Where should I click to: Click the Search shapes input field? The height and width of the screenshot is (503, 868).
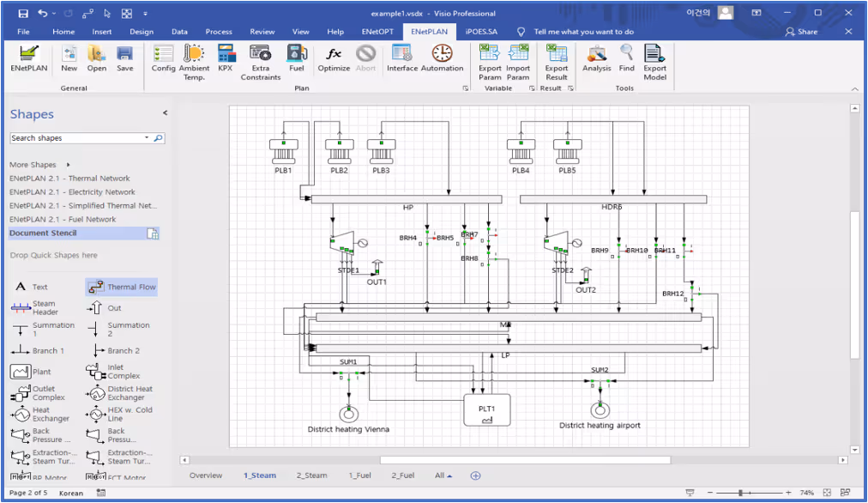pyautogui.click(x=76, y=138)
